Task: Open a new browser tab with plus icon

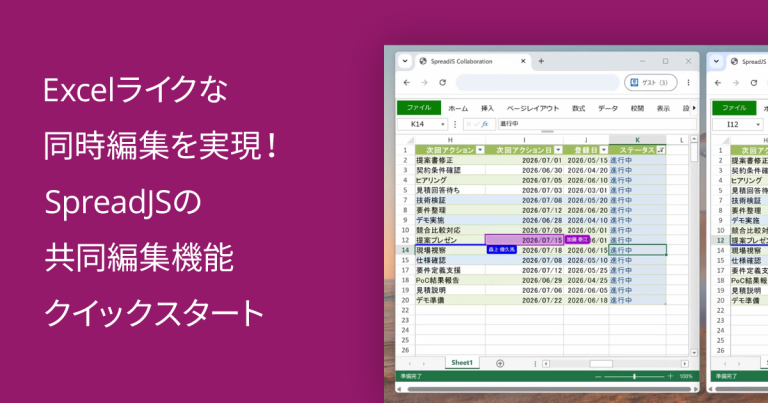Action: coord(541,61)
